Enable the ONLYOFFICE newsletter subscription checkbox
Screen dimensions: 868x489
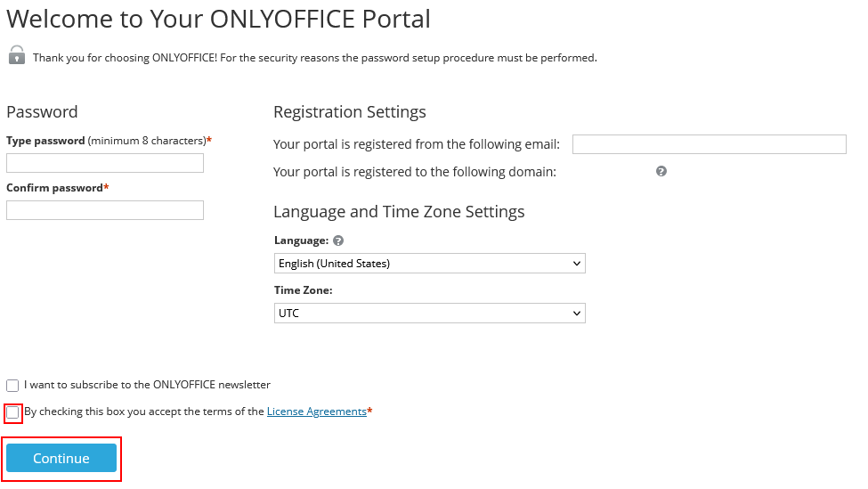(x=12, y=386)
